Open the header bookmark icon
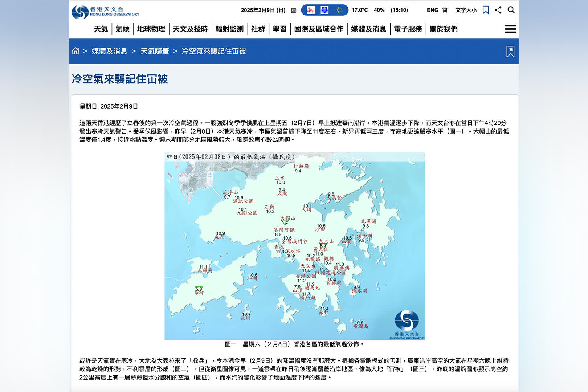The height and width of the screenshot is (392, 588). tap(486, 10)
